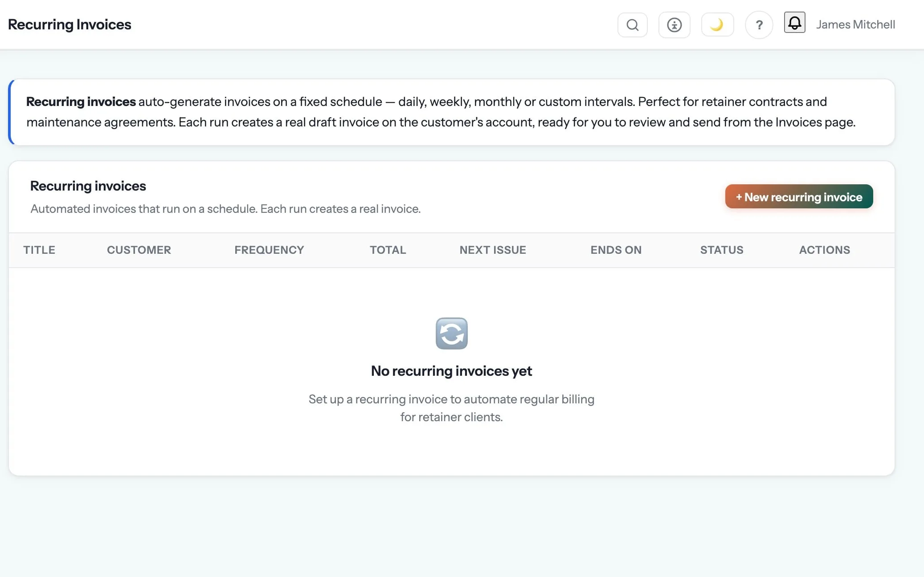This screenshot has width=924, height=577.
Task: Select the ENDS ON column header
Action: (616, 250)
